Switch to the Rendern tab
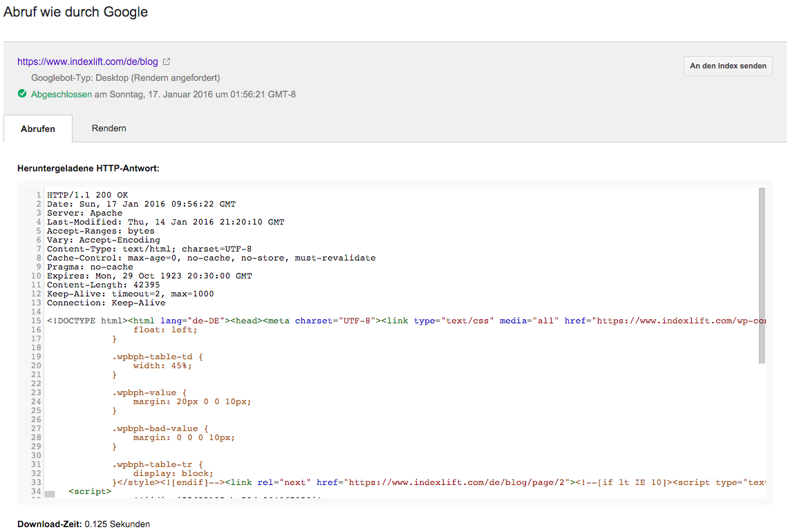This screenshot has height=532, width=788. [109, 128]
